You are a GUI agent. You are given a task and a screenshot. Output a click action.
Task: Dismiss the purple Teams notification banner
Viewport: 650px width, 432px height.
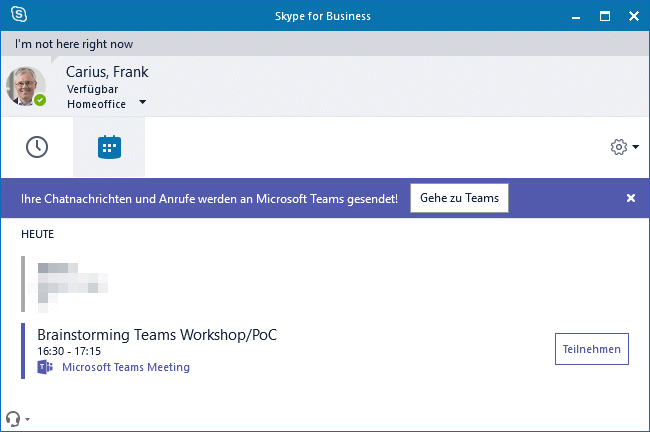tap(631, 198)
